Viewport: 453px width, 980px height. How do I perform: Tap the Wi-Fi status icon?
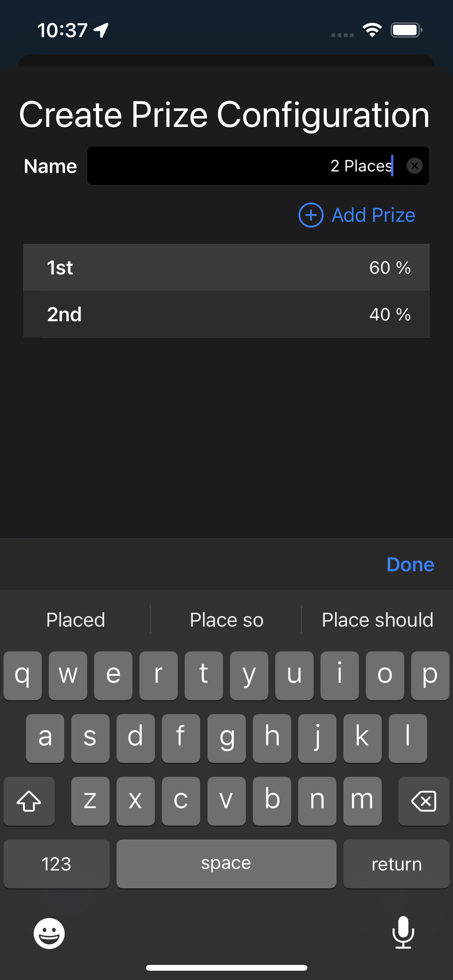(x=372, y=30)
